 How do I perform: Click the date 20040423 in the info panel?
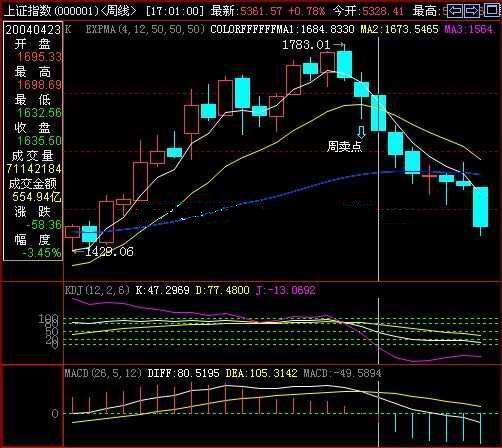33,30
